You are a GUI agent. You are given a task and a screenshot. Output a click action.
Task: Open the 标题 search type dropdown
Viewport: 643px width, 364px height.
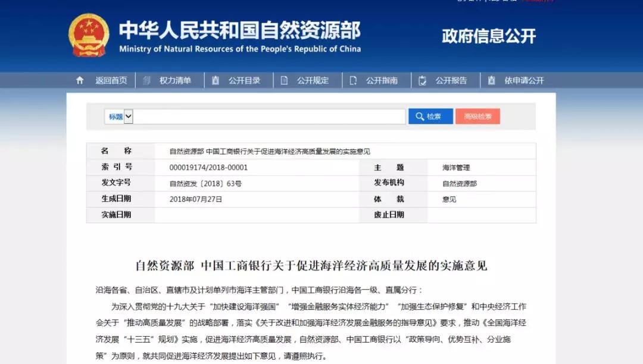coord(118,117)
